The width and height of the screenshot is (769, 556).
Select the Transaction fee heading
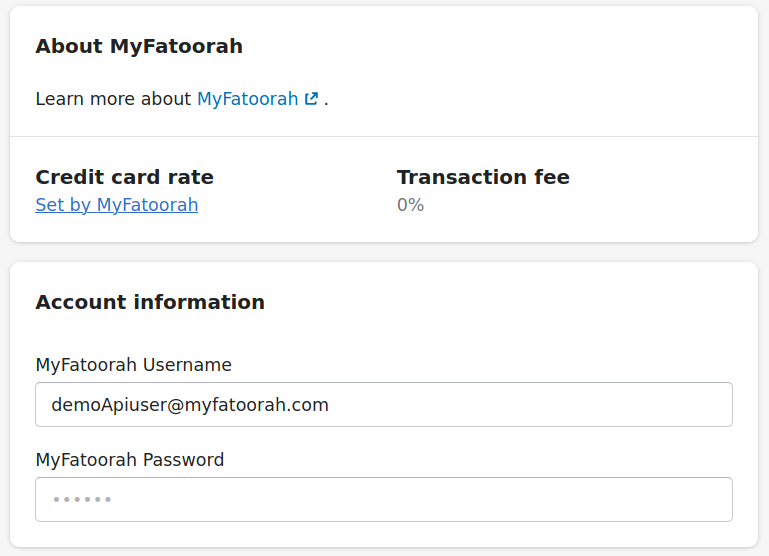[x=483, y=177]
